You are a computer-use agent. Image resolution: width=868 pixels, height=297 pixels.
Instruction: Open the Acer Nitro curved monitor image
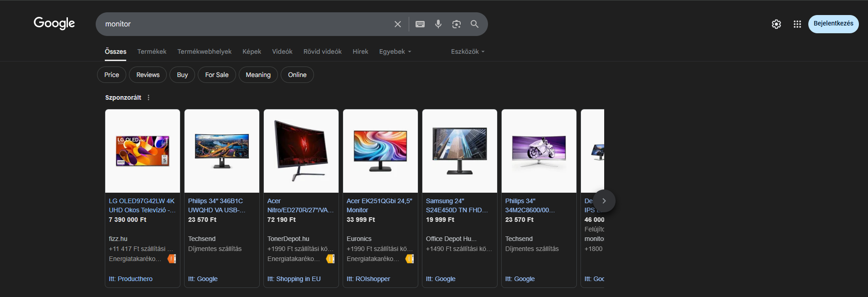[301, 151]
